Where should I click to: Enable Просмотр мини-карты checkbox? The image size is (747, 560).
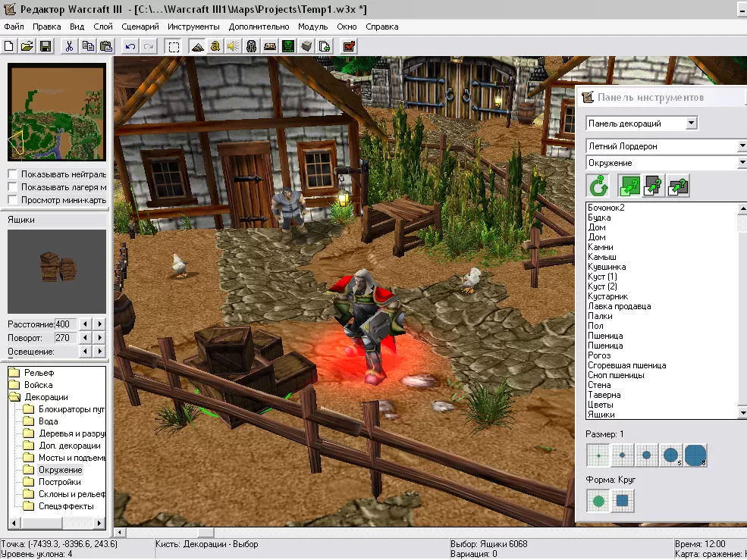(x=12, y=200)
